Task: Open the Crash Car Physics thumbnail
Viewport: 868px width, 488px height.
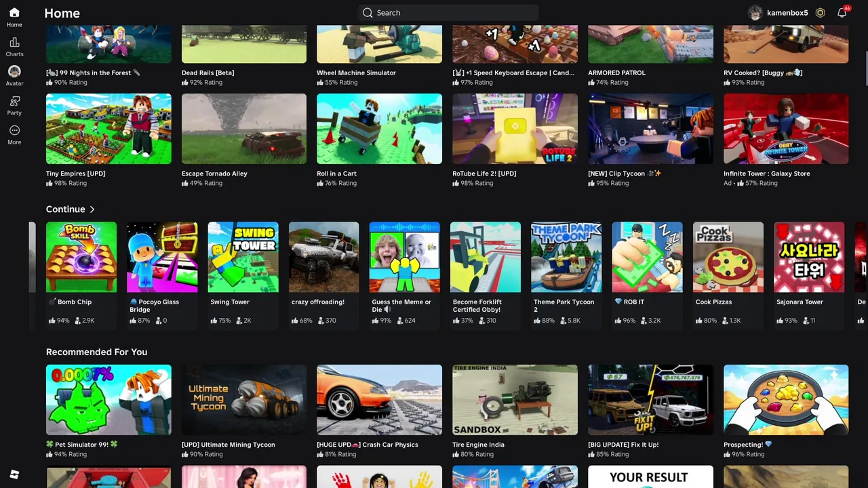Action: point(379,400)
